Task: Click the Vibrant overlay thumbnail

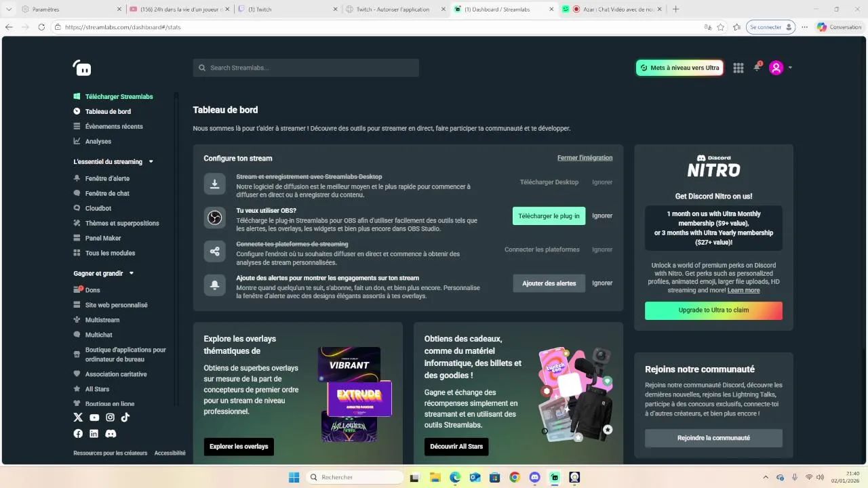Action: point(349,365)
